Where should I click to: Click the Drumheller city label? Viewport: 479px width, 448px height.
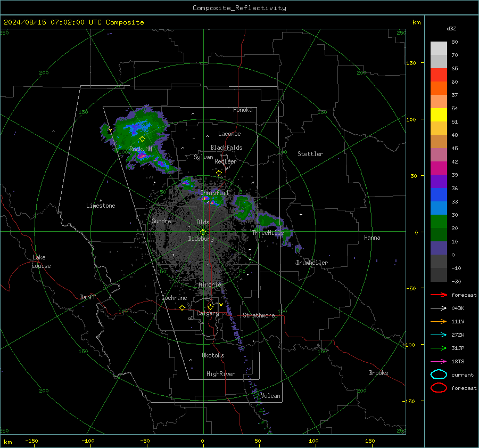click(312, 263)
